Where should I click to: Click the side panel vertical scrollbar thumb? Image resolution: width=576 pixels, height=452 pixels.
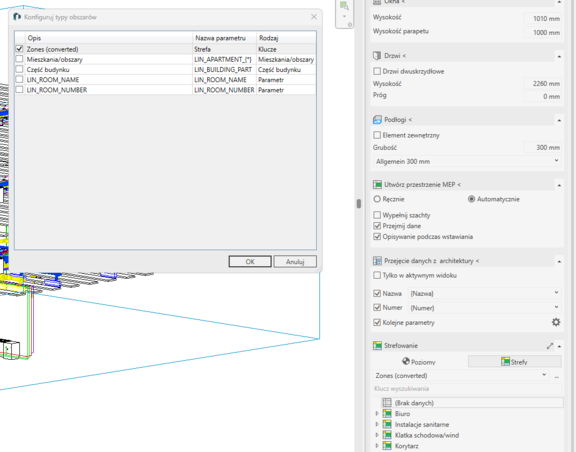tap(359, 204)
